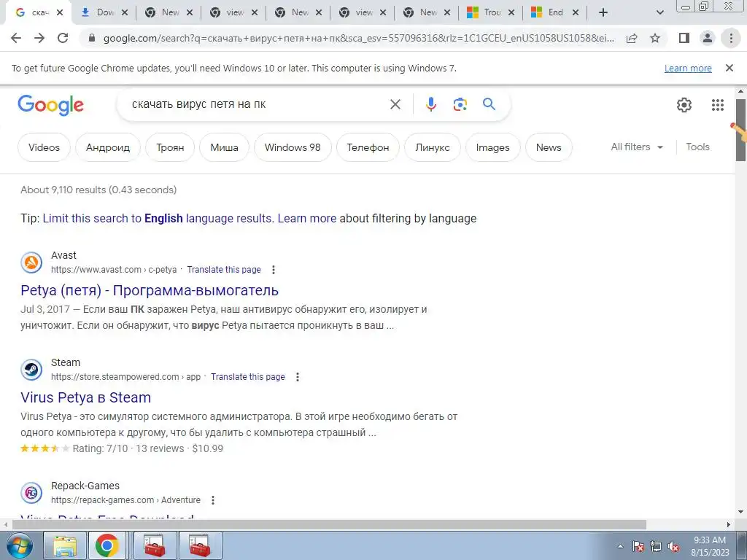The image size is (747, 560).
Task: Click Learn more about Chrome updates
Action: click(688, 68)
